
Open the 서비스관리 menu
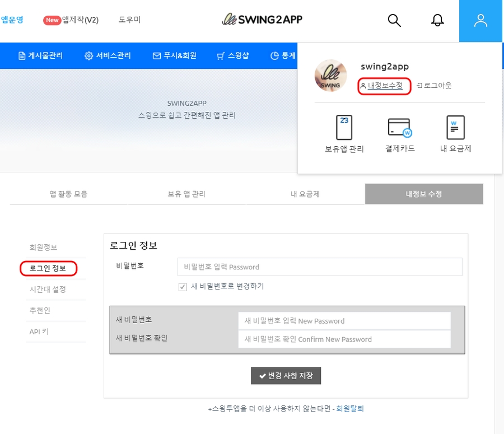108,55
